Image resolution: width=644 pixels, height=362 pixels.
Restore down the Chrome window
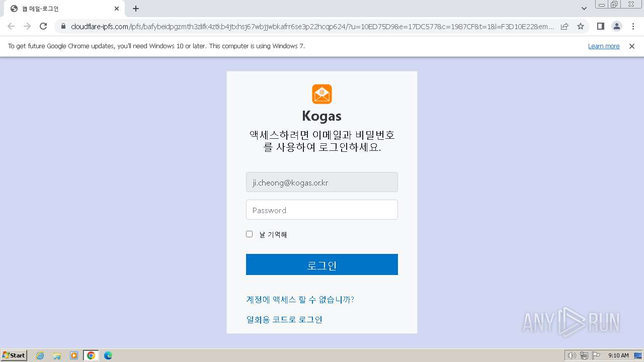point(614,5)
